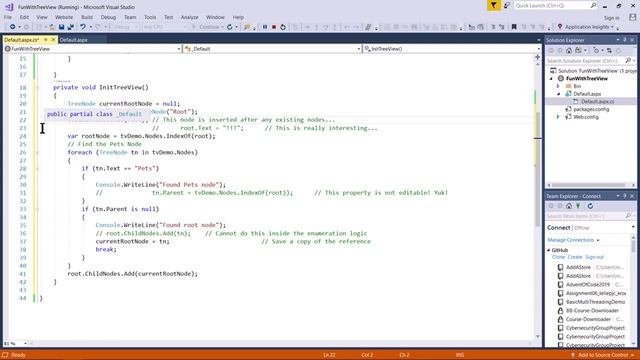
Task: Open the Website menu
Action: (64, 17)
